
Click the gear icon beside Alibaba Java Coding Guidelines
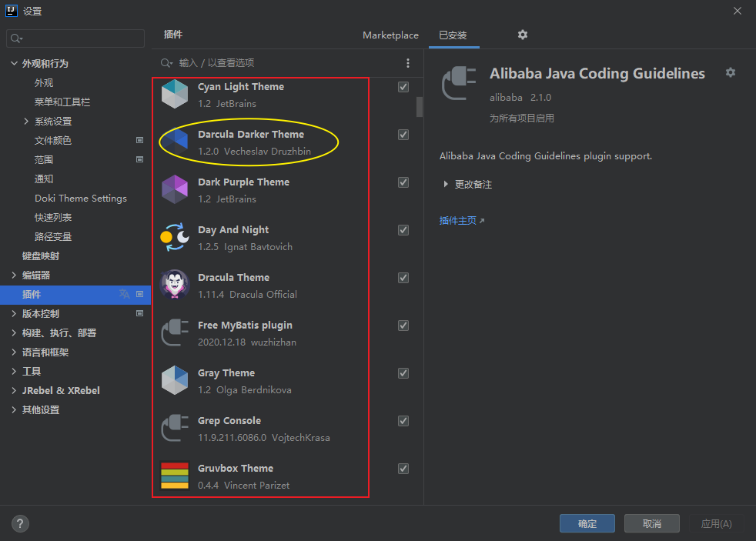pos(731,72)
